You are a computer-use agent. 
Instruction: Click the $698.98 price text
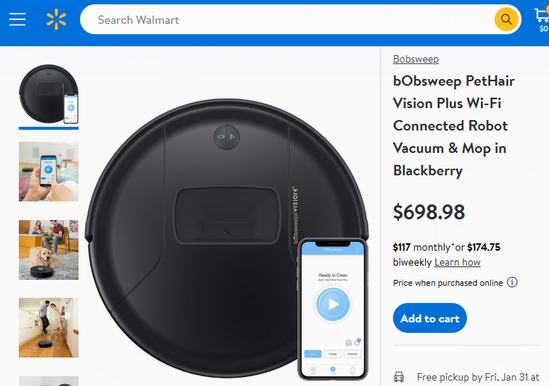click(429, 212)
